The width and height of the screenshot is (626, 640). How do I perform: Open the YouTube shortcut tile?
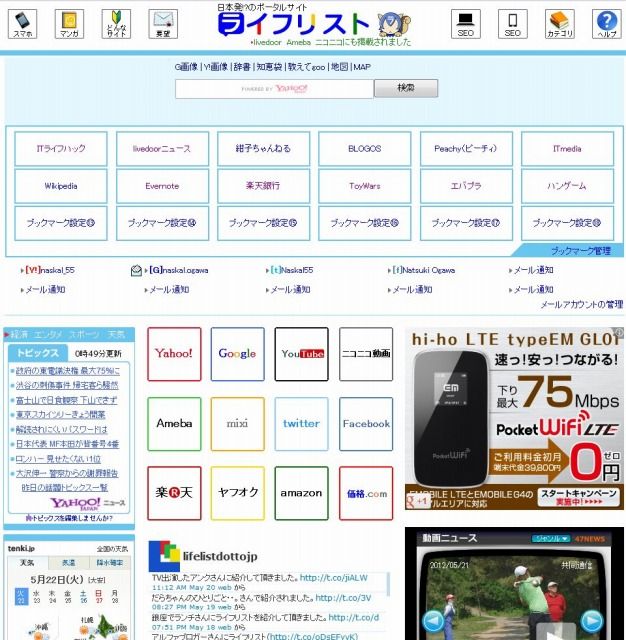point(302,354)
